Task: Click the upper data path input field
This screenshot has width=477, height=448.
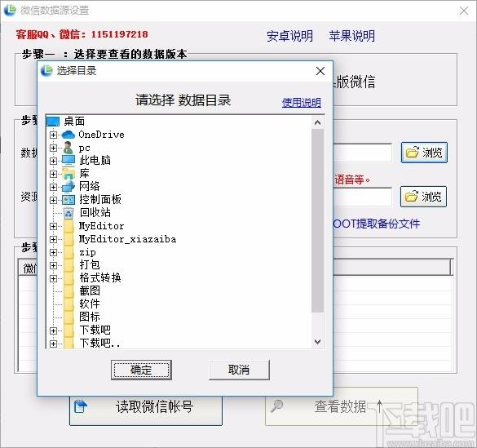Action: (x=362, y=153)
